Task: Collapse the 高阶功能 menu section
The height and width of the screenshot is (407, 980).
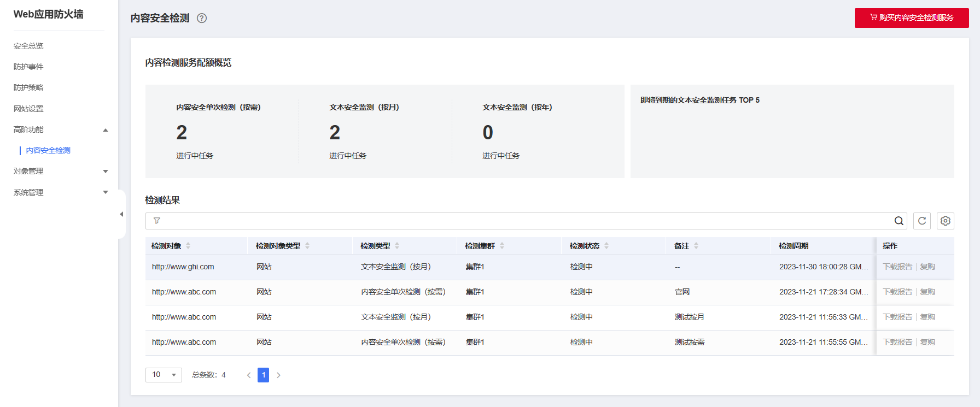Action: [106, 130]
